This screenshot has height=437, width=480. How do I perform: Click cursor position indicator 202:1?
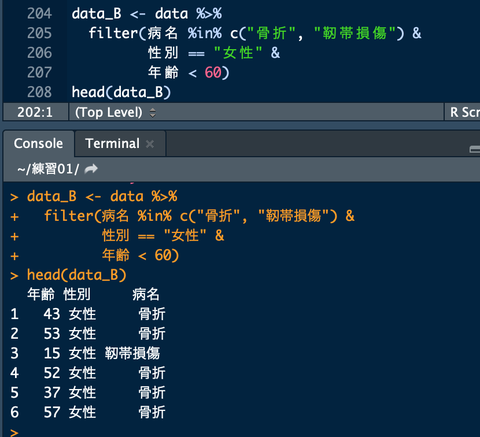pos(35,112)
